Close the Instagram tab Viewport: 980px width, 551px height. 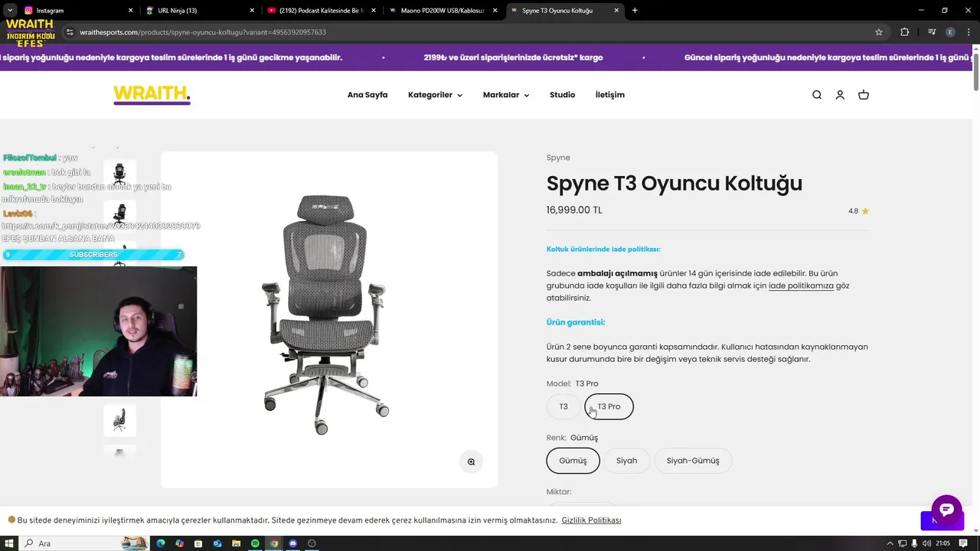(x=130, y=11)
